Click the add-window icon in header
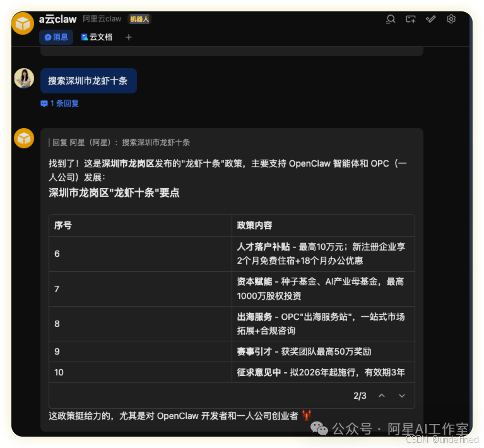484x448 pixels. click(x=411, y=19)
